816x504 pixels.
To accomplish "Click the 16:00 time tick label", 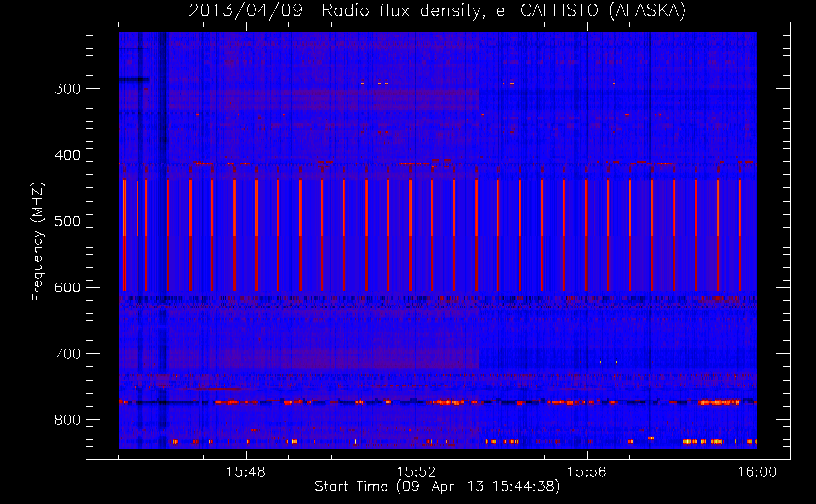I will pos(757,472).
